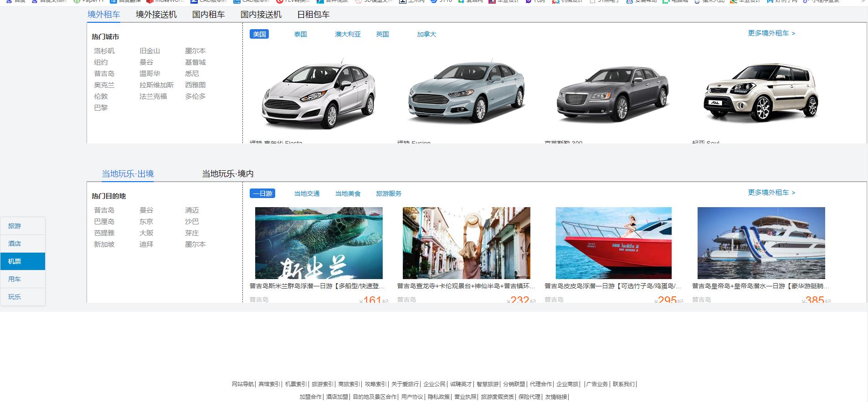Switch to 当地玩乐·出境 tab
Screen dimensions: 868x402
click(128, 174)
